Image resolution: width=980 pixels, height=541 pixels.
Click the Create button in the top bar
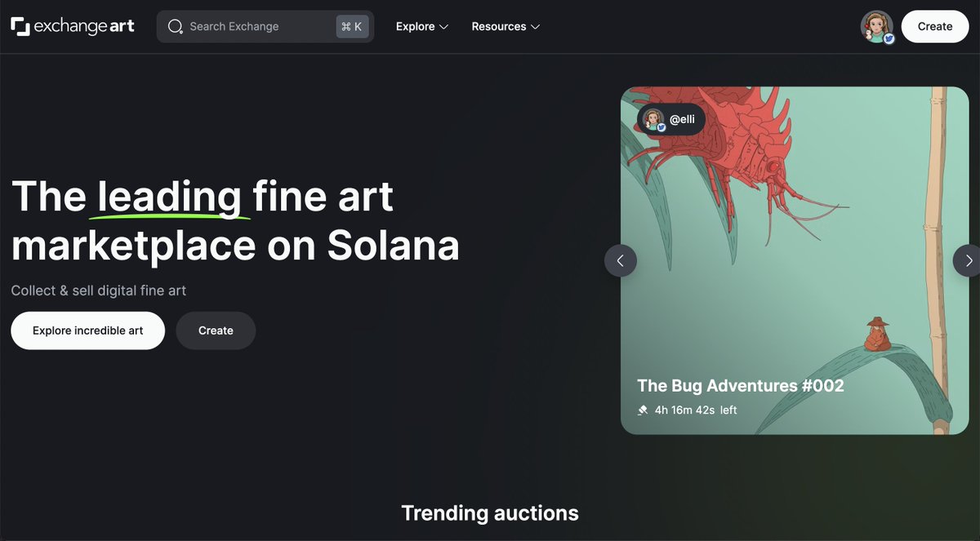[934, 26]
